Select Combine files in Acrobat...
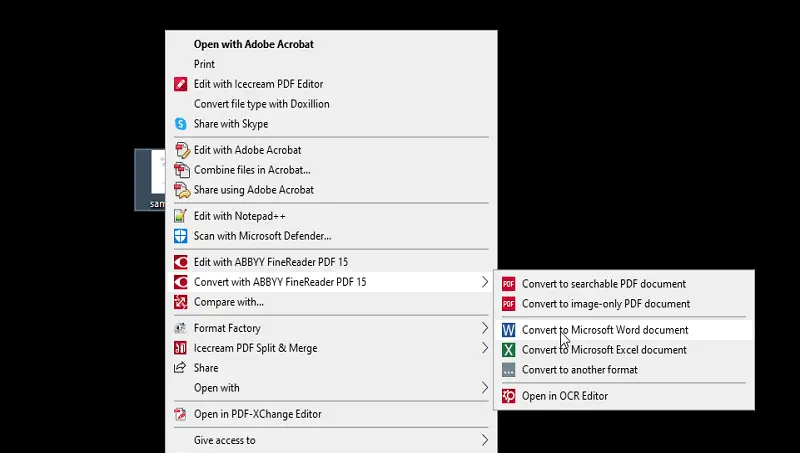The width and height of the screenshot is (800, 453). click(x=332, y=170)
